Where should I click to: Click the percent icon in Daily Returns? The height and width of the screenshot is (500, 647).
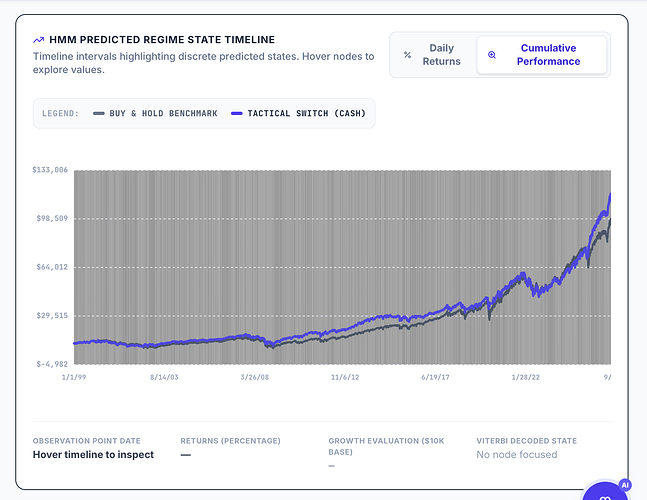(407, 55)
